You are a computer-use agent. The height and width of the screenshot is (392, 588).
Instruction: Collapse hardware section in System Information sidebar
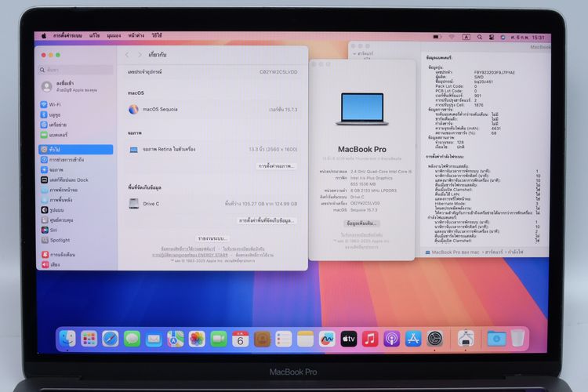[x=354, y=54]
